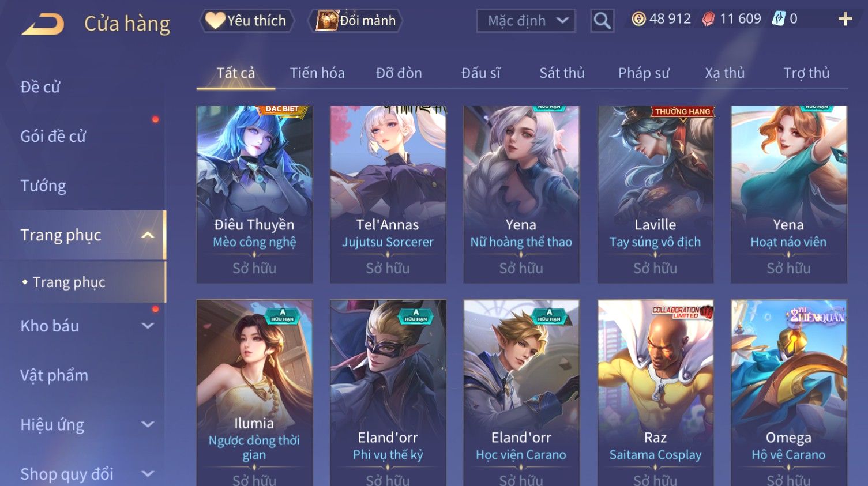868x486 pixels.
Task: Go to Gói đề cử section
Action: [53, 137]
